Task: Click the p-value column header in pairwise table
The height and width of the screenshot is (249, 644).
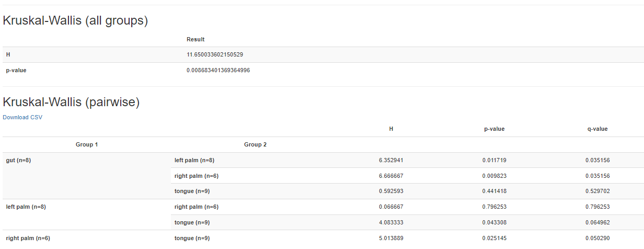Action: tap(494, 129)
